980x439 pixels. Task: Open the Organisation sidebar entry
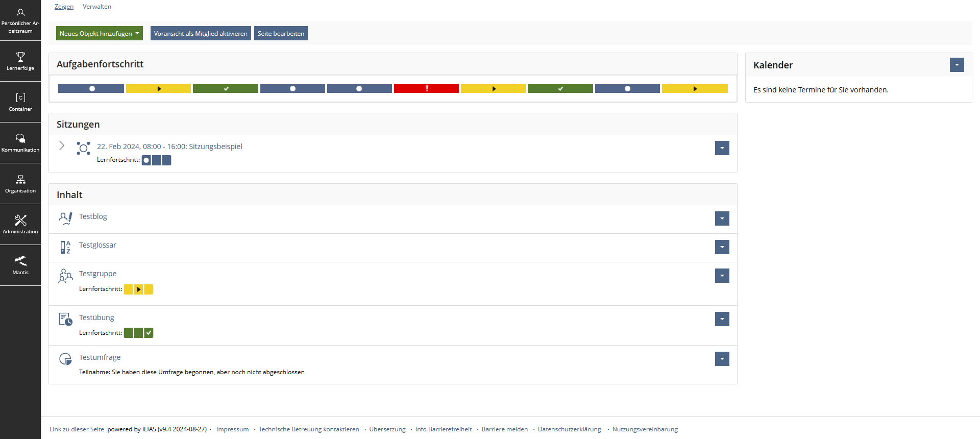click(20, 184)
